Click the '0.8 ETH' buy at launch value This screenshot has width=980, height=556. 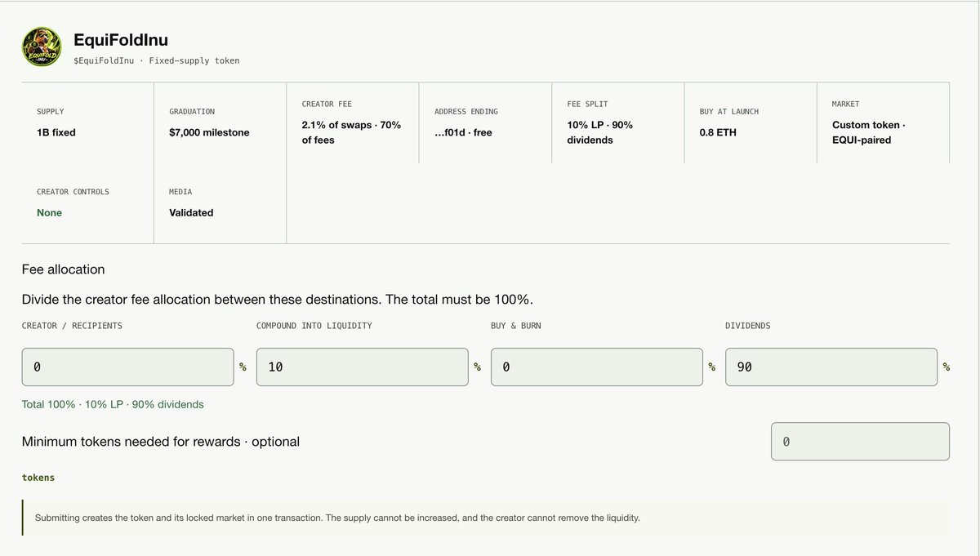coord(718,132)
